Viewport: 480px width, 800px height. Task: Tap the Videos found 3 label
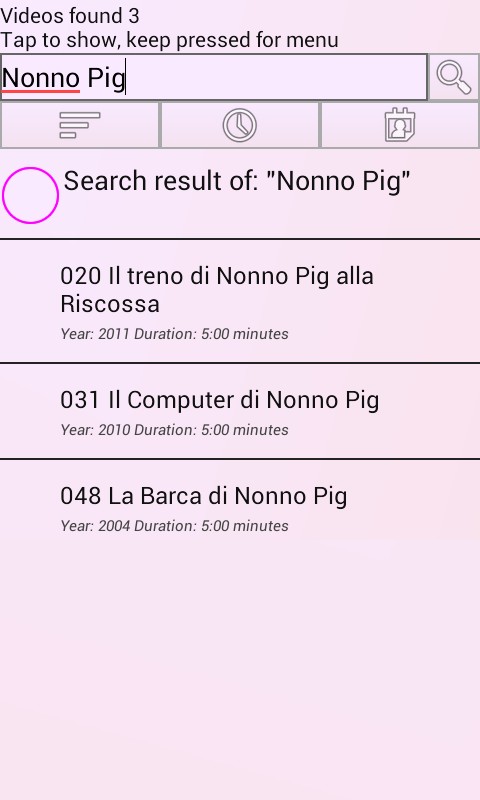tap(70, 16)
